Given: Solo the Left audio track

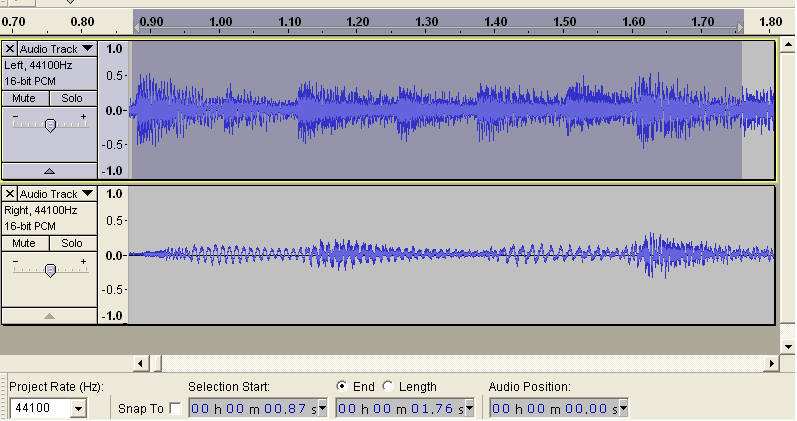Looking at the screenshot, I should [x=73, y=98].
